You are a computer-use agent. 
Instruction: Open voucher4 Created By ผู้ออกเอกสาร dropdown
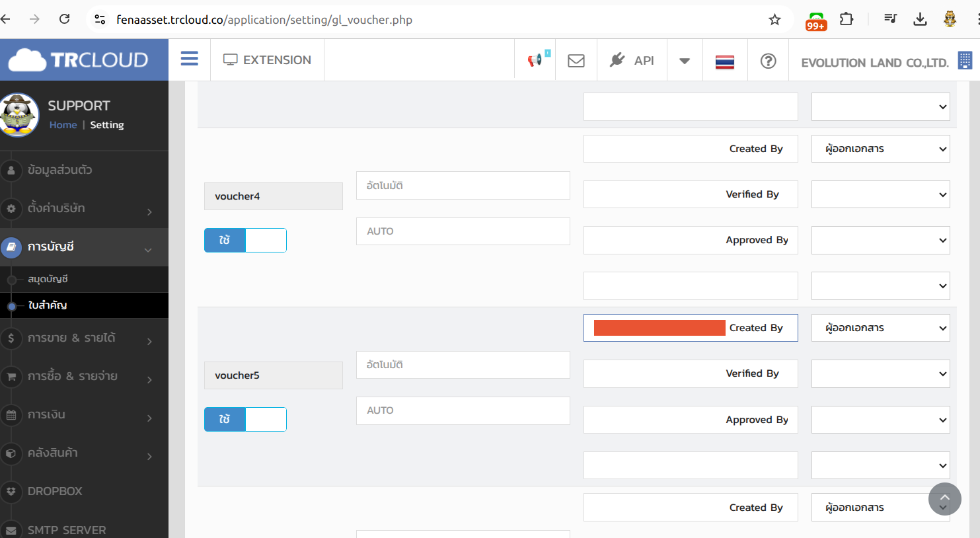pos(881,149)
